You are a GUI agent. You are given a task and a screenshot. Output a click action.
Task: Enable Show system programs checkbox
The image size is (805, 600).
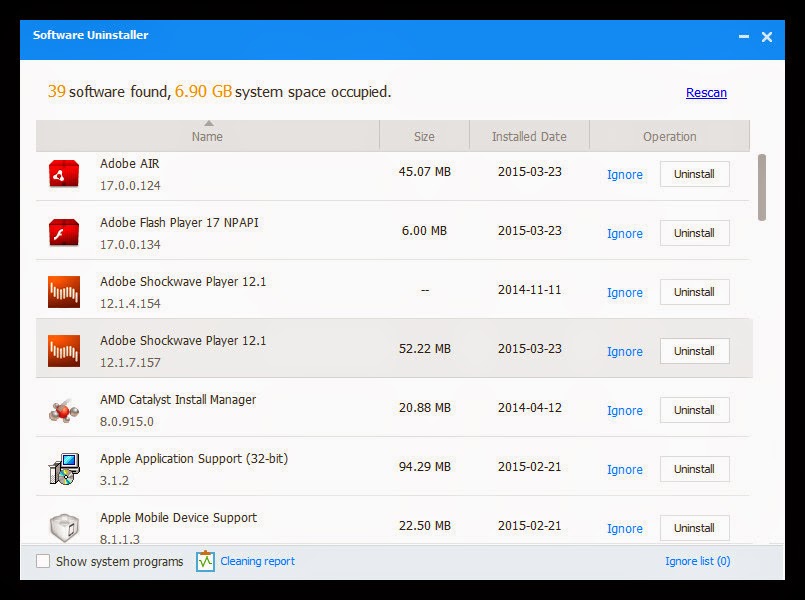[x=43, y=561]
